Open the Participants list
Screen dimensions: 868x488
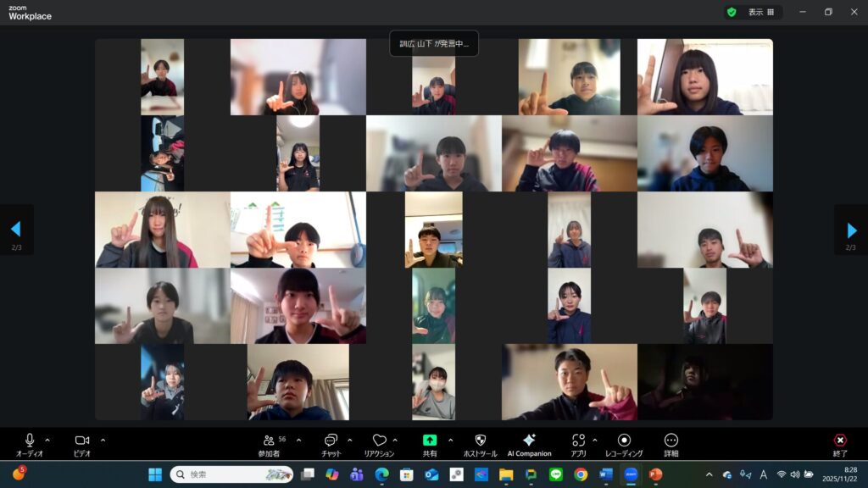point(269,441)
